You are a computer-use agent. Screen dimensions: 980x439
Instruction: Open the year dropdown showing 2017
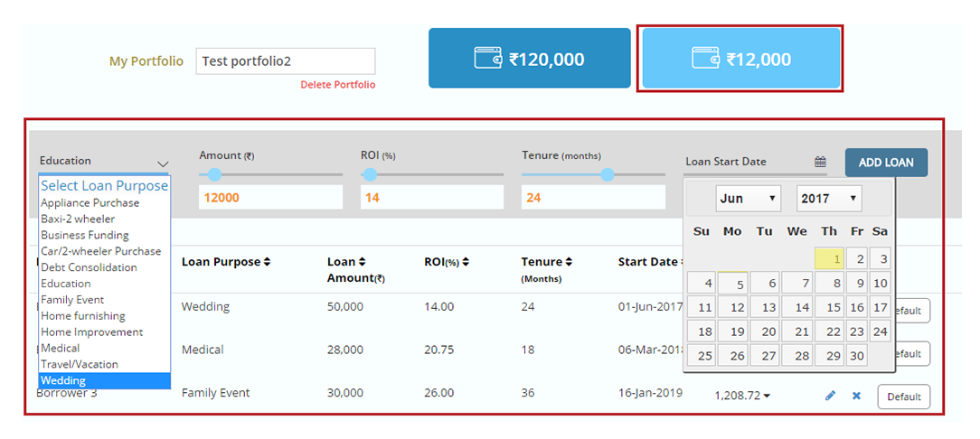click(x=828, y=199)
